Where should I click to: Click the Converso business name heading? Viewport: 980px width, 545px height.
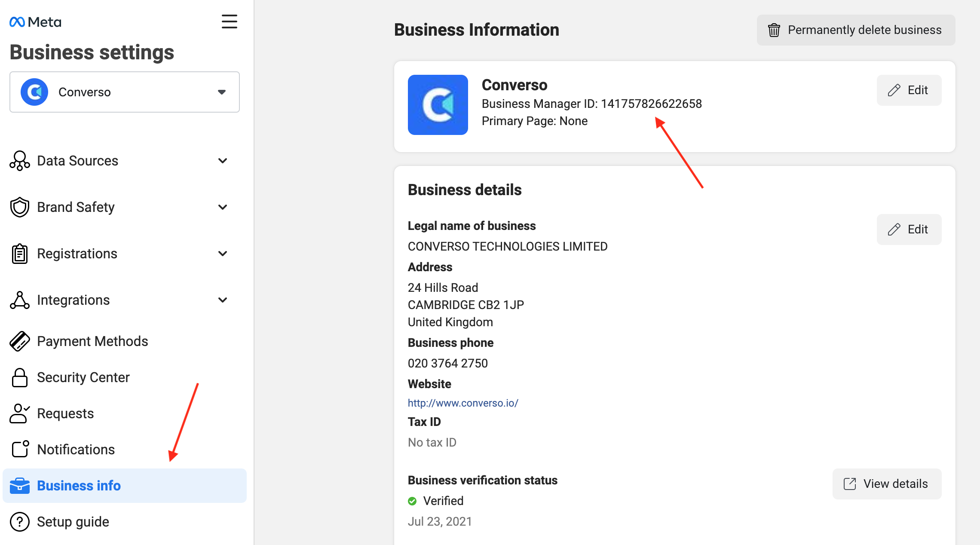click(x=514, y=85)
